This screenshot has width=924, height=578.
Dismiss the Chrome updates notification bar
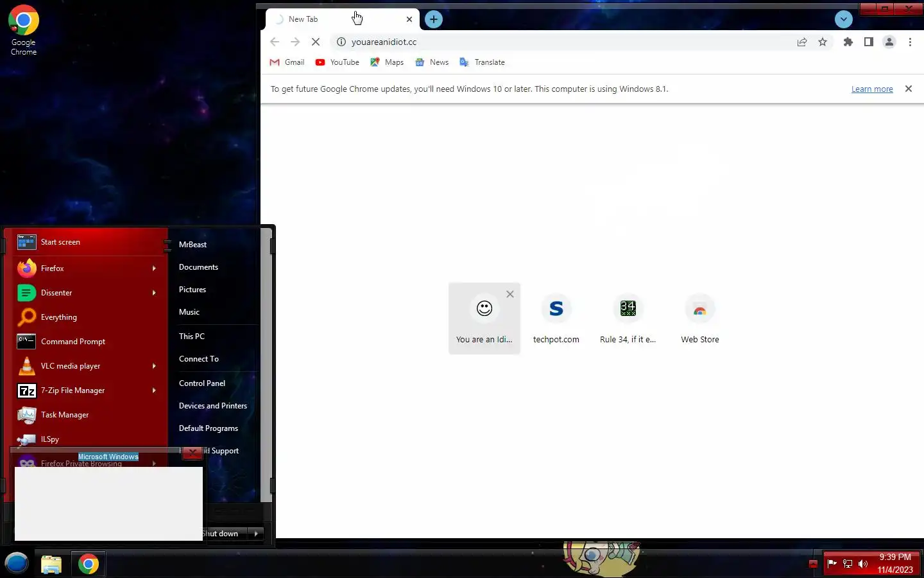point(909,89)
